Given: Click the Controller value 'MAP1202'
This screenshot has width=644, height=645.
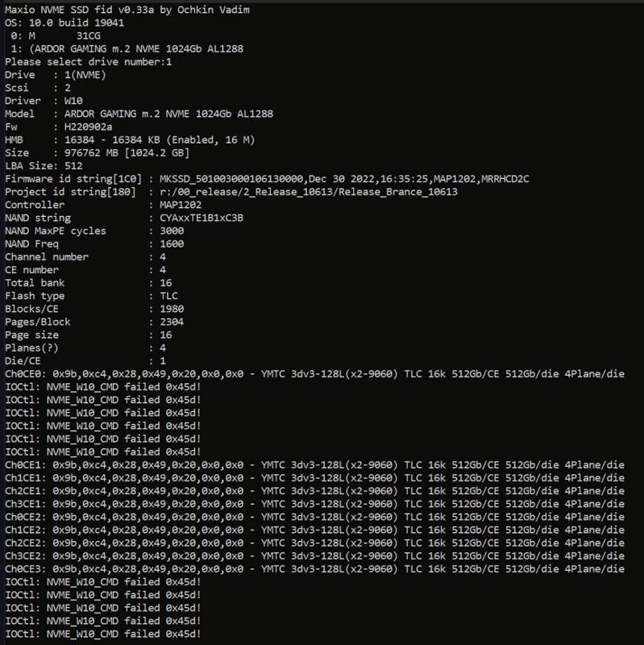Looking at the screenshot, I should (x=181, y=205).
